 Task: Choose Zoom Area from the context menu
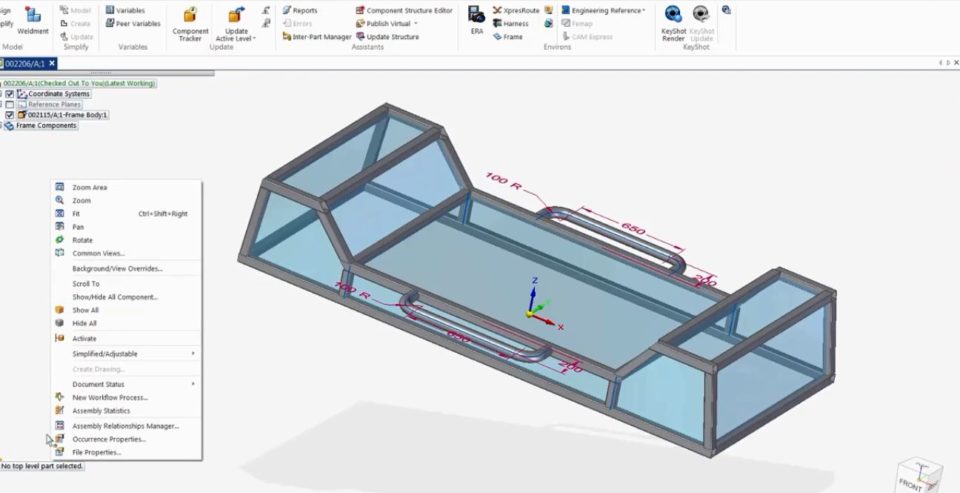(89, 187)
